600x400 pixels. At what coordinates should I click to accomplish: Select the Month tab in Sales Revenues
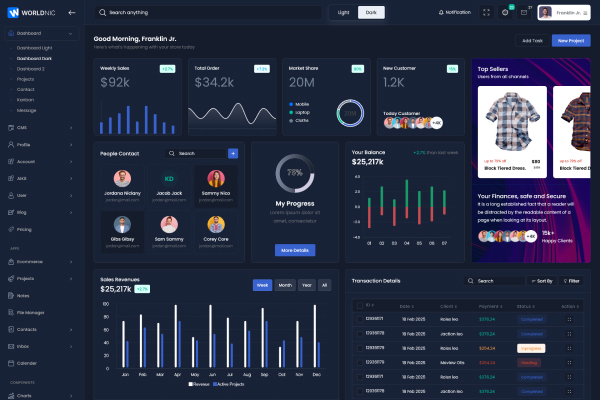click(x=285, y=285)
